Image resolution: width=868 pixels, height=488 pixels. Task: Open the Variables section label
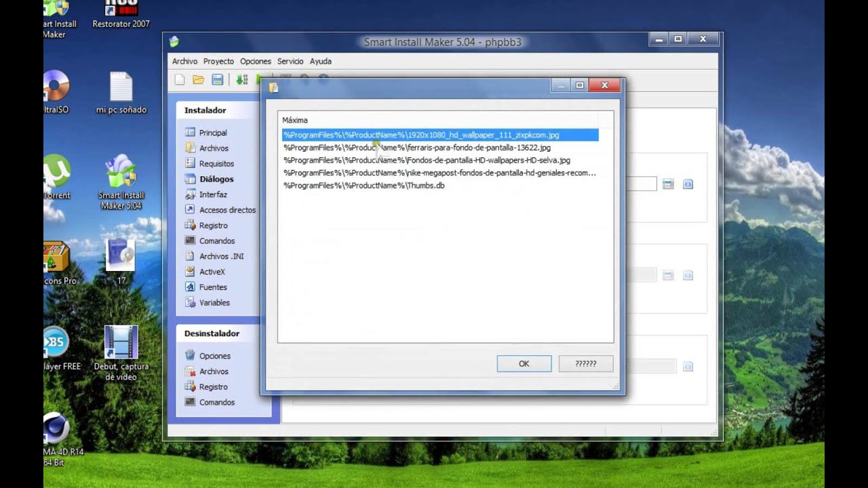click(214, 302)
